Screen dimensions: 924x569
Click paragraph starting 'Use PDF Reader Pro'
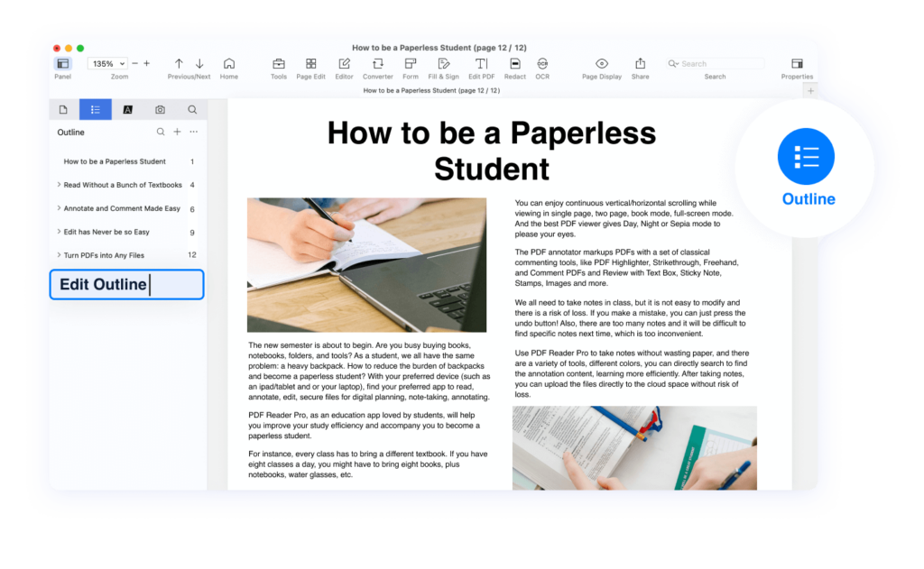(x=632, y=373)
